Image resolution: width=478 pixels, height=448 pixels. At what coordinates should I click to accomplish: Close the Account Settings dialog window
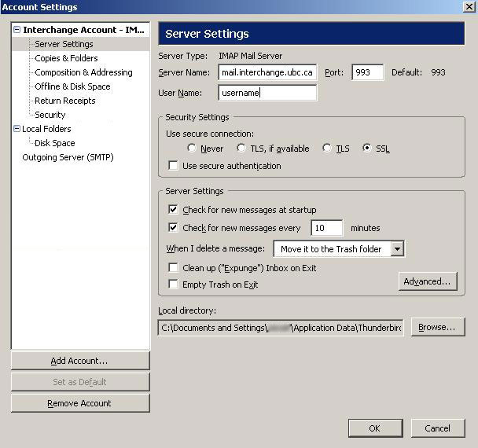click(469, 7)
